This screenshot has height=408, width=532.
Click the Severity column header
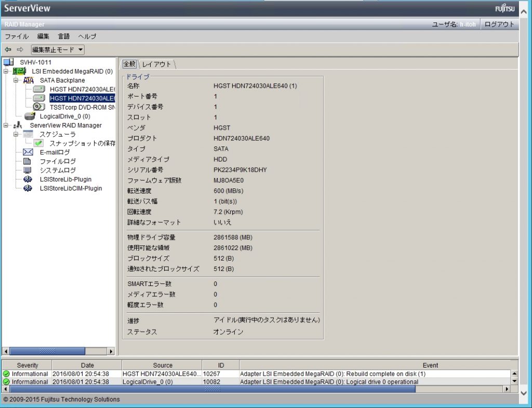tap(27, 365)
